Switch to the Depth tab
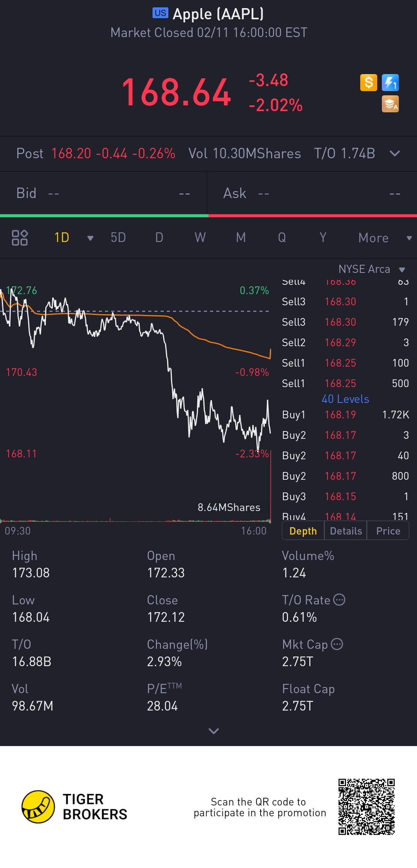This screenshot has height=868, width=417. coord(303,531)
